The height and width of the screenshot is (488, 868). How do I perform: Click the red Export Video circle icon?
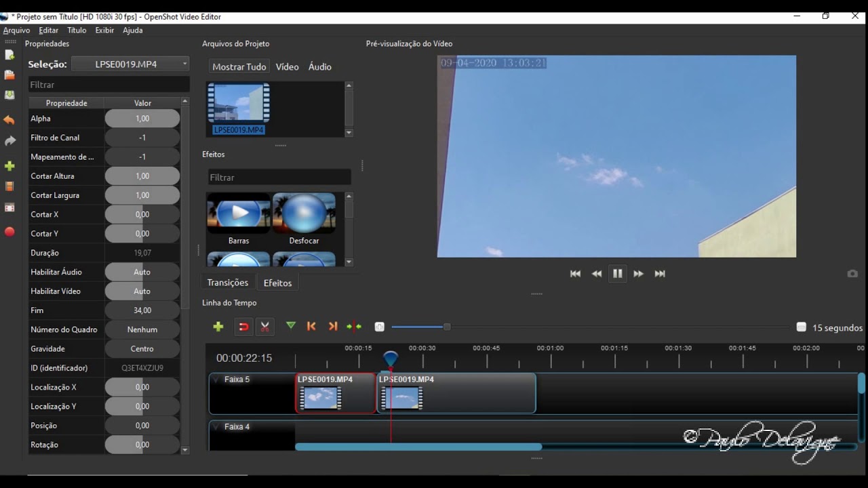[x=9, y=232]
